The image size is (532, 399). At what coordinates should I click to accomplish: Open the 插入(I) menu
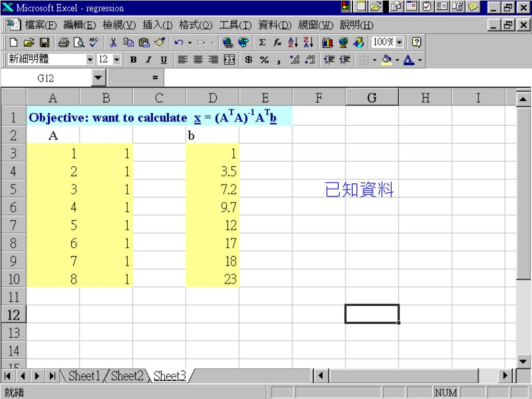pyautogui.click(x=158, y=25)
